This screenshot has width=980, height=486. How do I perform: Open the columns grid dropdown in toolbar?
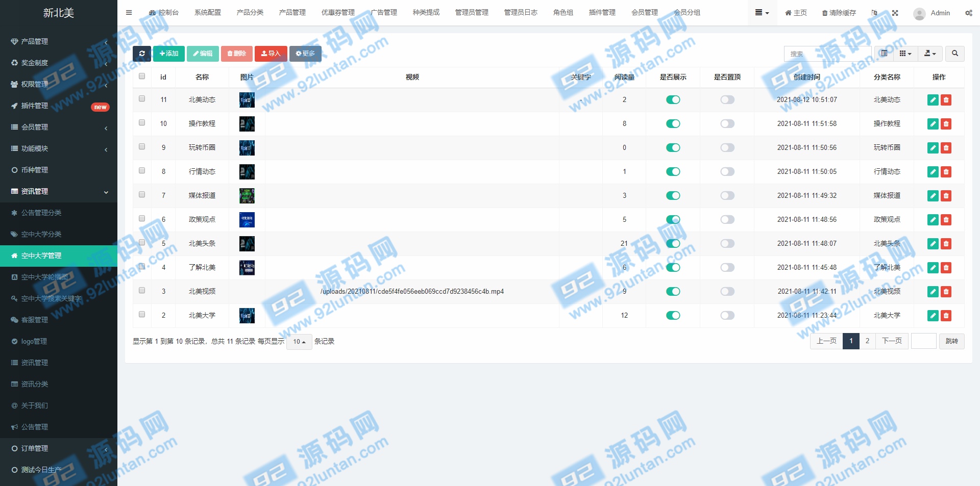pyautogui.click(x=905, y=54)
